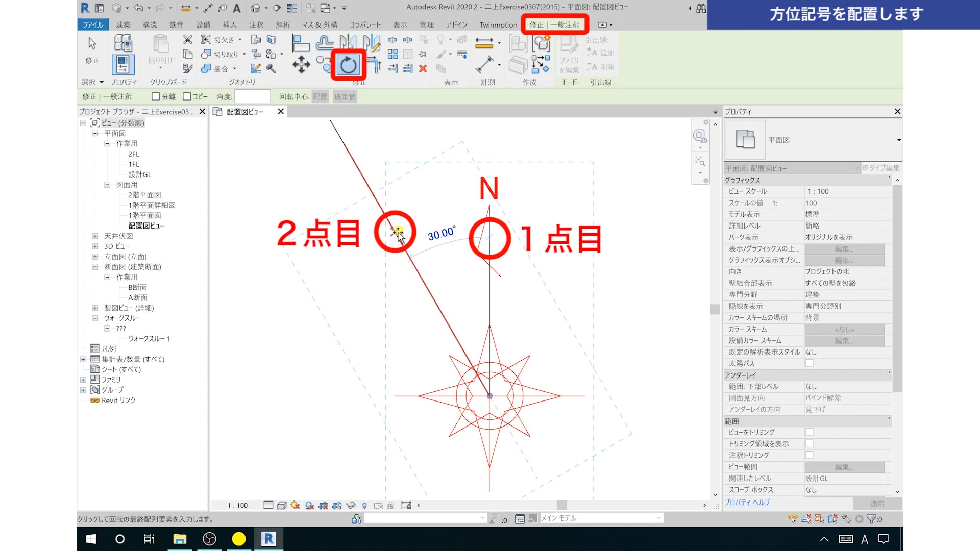The width and height of the screenshot is (980, 551).
Task: Click the Cut icon in clipboard
Action: tap(187, 40)
